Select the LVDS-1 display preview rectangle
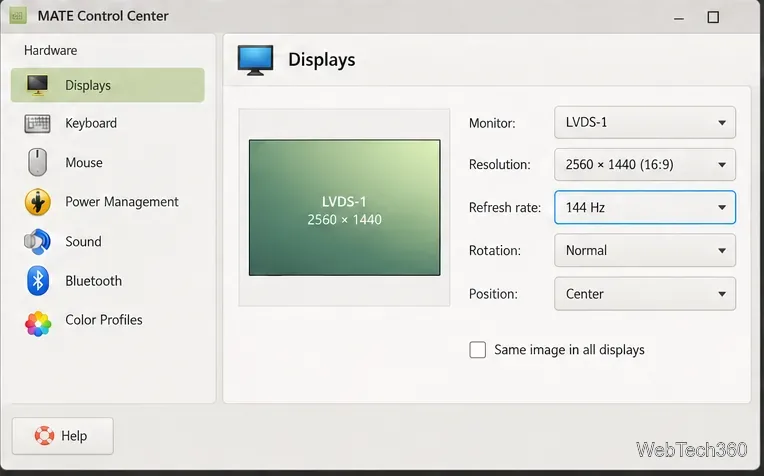 (x=344, y=208)
